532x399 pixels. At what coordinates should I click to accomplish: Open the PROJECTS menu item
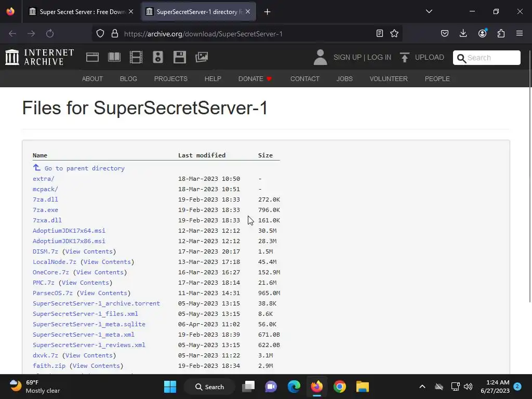pyautogui.click(x=170, y=79)
